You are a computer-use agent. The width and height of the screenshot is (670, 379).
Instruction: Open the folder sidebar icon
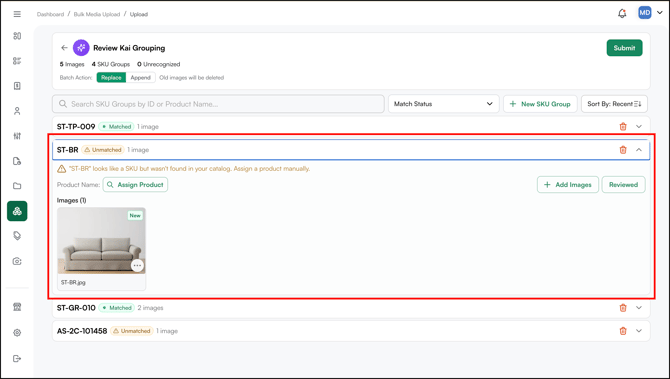coord(17,186)
